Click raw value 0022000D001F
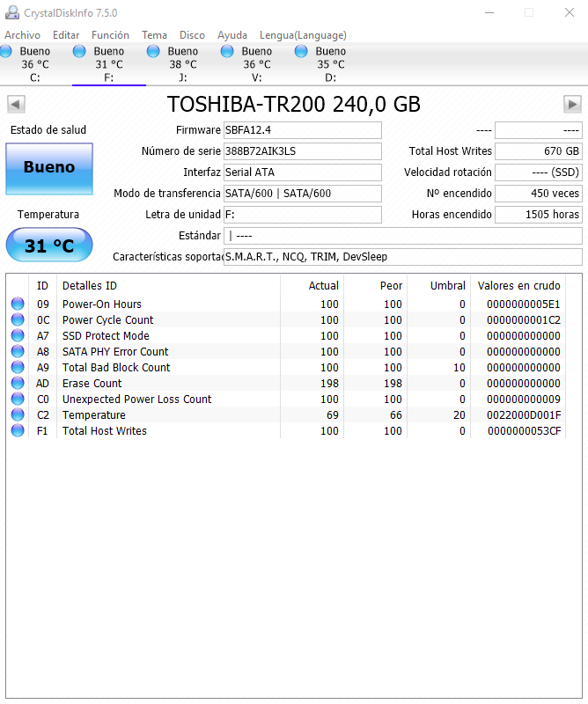588x704 pixels. click(x=524, y=414)
